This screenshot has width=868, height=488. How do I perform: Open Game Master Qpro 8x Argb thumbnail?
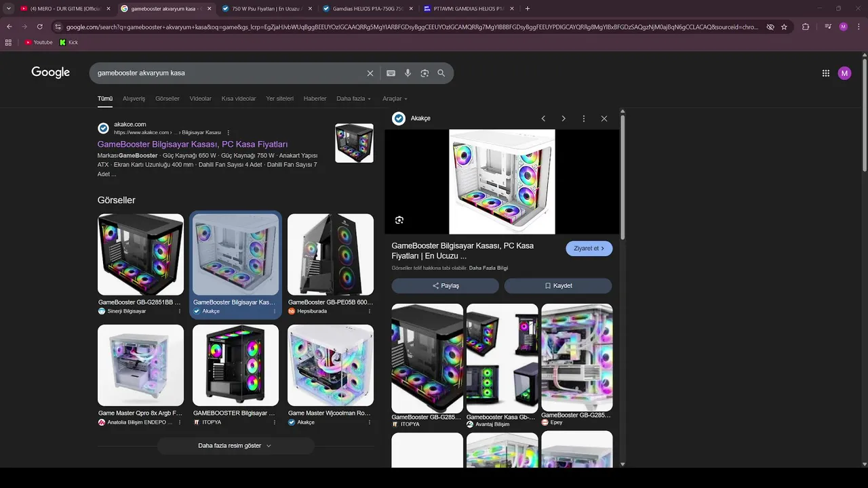(140, 365)
